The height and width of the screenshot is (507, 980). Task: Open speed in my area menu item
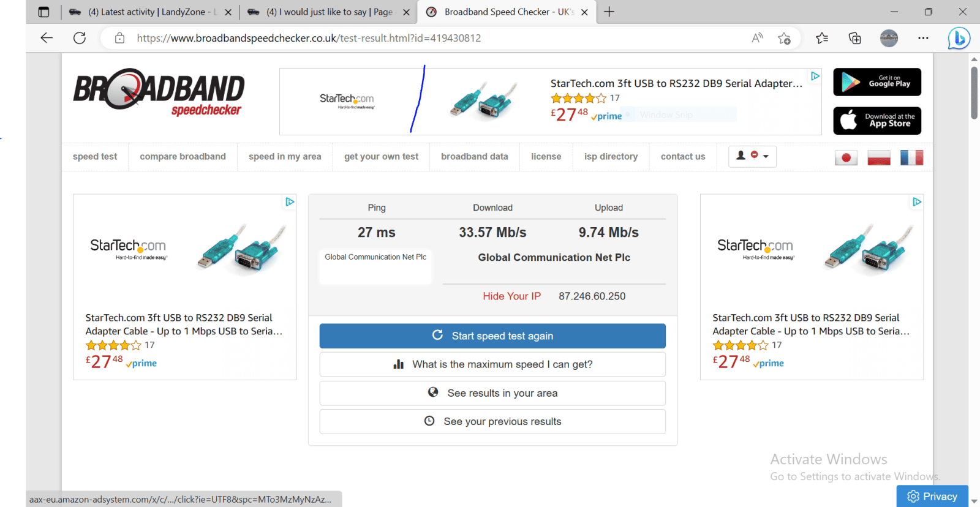coord(285,157)
